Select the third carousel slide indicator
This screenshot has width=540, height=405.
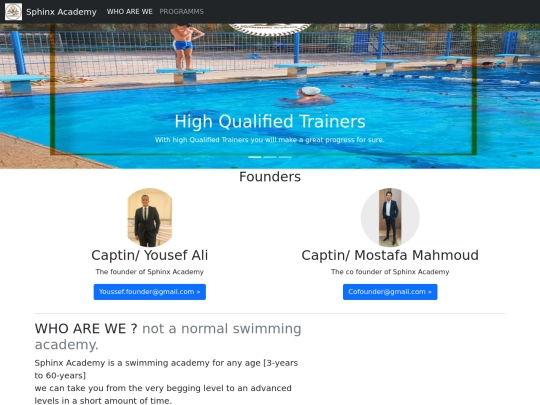285,157
